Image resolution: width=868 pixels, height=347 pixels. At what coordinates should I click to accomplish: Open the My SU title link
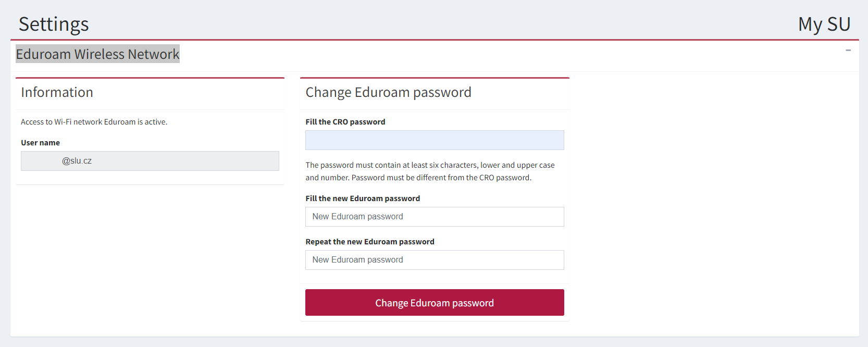click(x=824, y=24)
